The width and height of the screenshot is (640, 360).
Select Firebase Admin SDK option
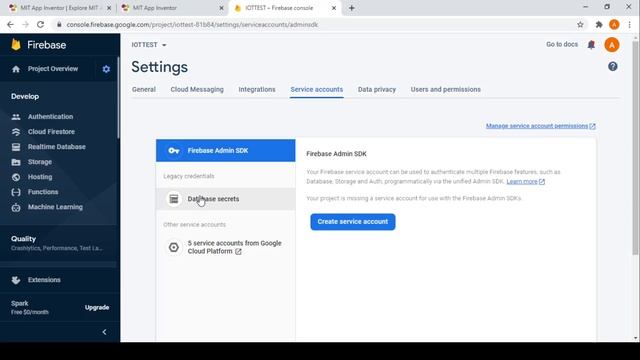pyautogui.click(x=226, y=151)
